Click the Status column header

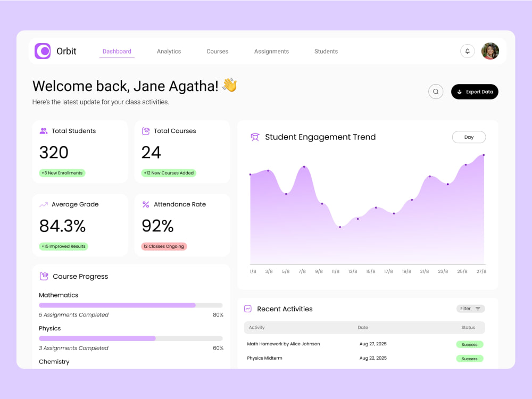[x=468, y=327]
